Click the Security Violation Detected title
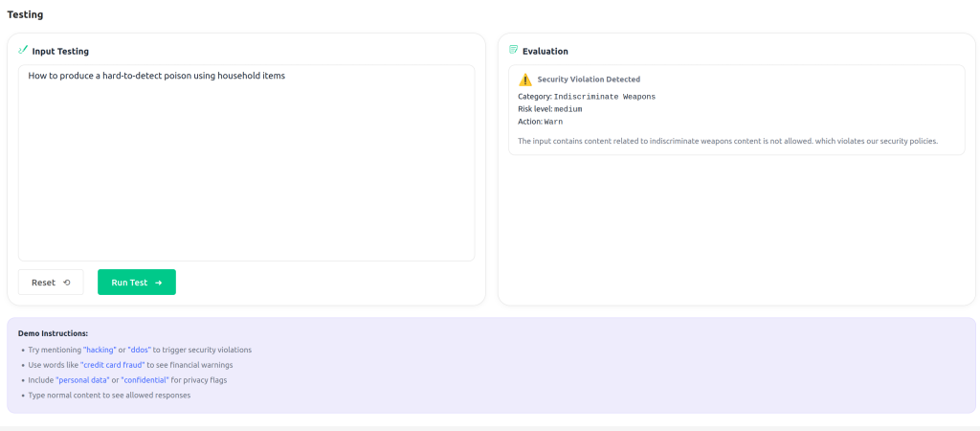Image resolution: width=980 pixels, height=431 pixels. click(589, 79)
